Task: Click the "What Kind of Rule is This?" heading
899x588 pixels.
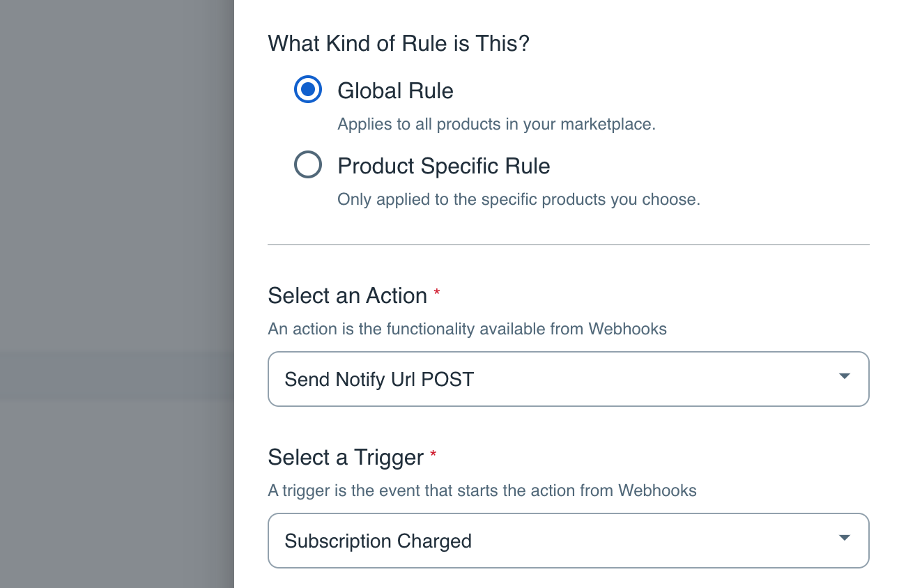Action: (x=399, y=43)
